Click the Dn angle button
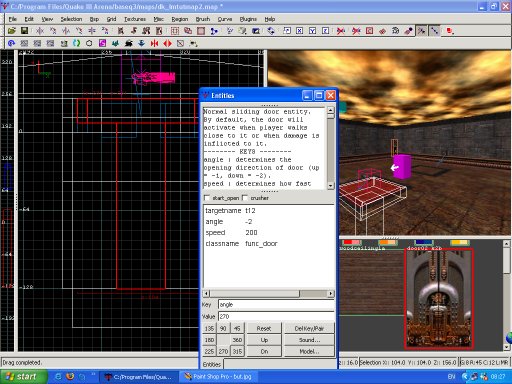Viewport: 512px width, 384px height. coord(264,351)
